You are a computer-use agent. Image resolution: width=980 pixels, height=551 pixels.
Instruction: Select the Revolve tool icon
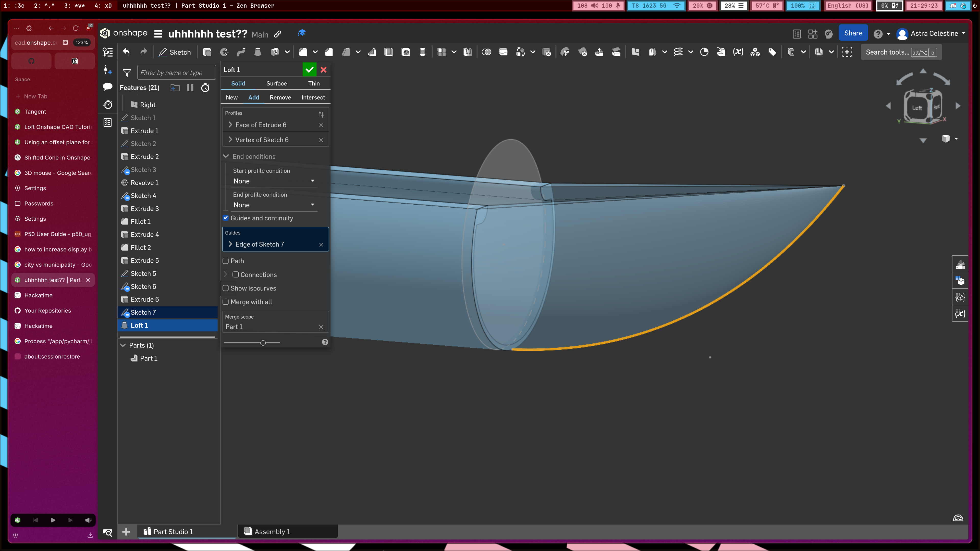click(224, 52)
